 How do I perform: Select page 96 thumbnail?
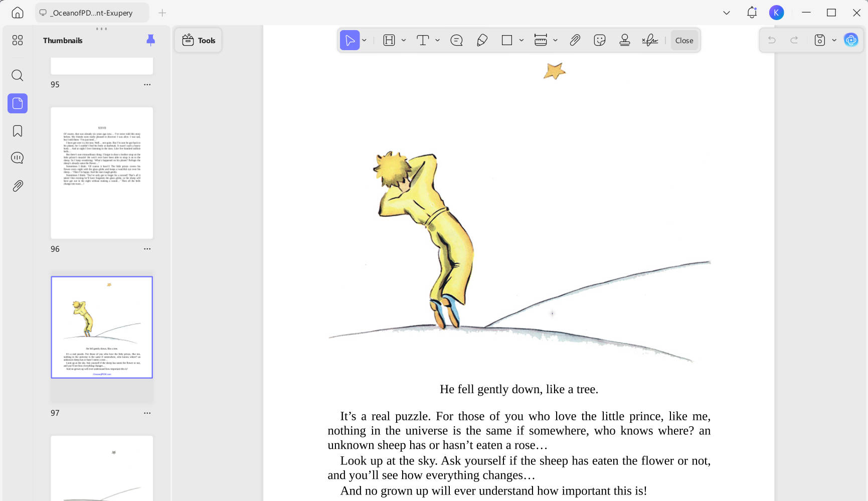tap(102, 173)
